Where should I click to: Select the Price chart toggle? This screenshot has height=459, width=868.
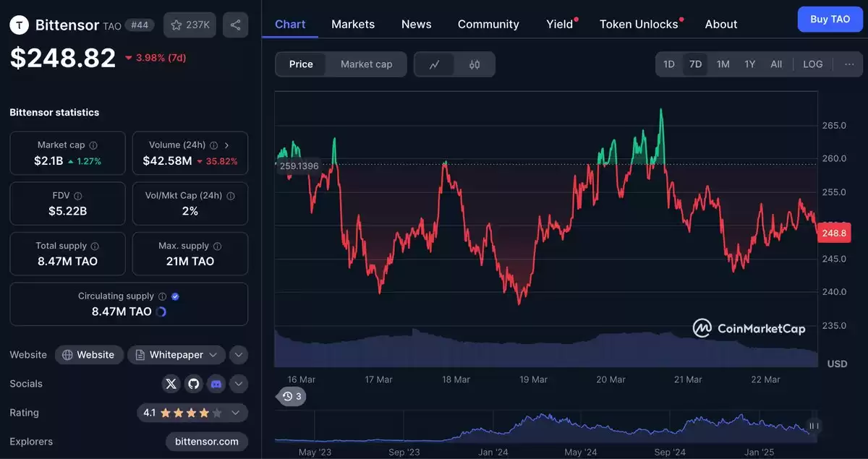pyautogui.click(x=301, y=64)
